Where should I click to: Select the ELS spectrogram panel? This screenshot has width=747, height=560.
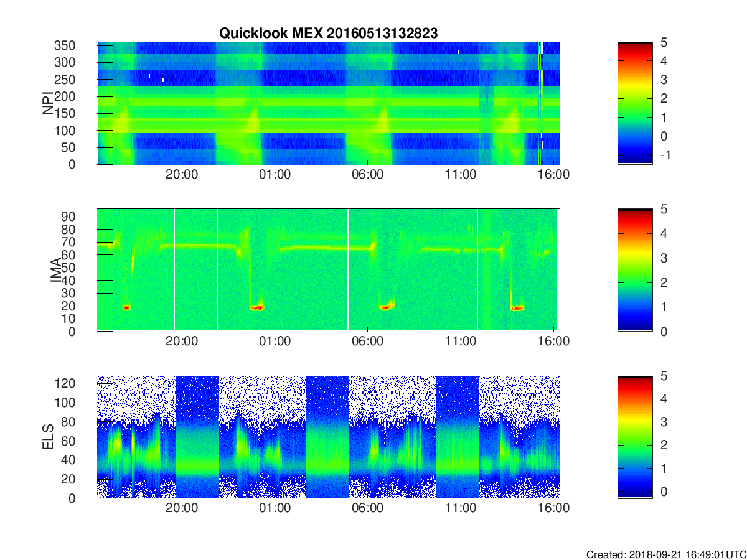[329, 437]
